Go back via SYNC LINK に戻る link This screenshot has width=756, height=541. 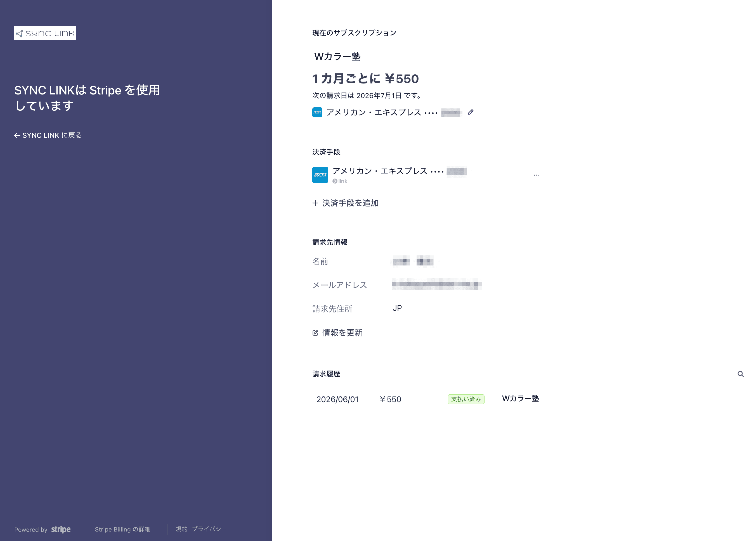point(48,135)
